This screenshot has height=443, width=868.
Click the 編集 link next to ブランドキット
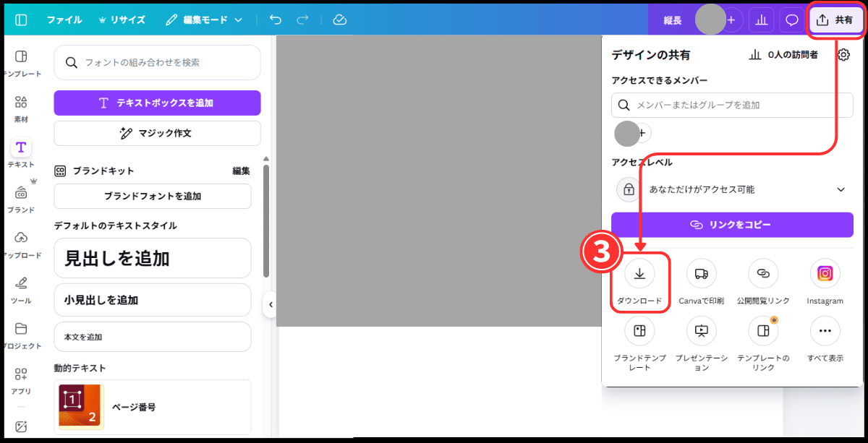(241, 171)
